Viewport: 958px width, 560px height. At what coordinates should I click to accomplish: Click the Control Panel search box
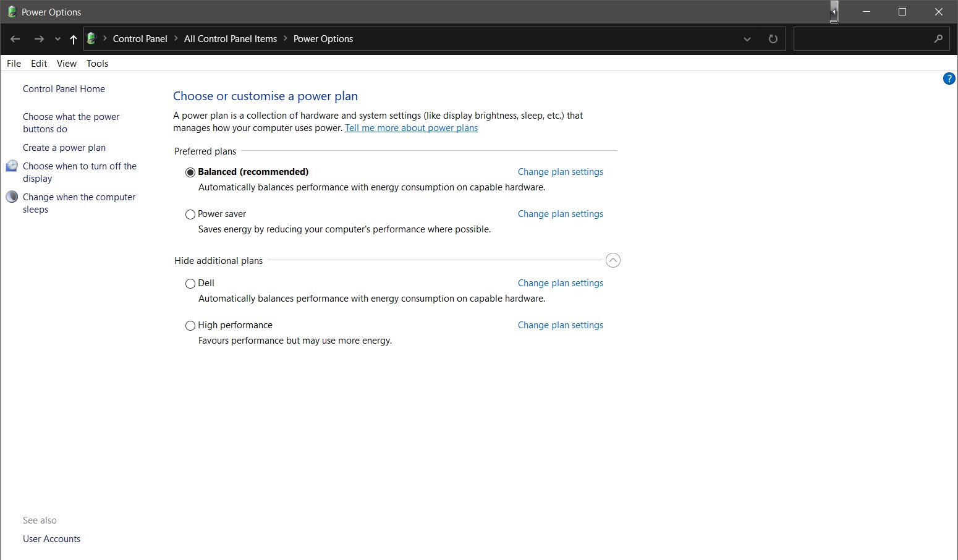(862, 39)
